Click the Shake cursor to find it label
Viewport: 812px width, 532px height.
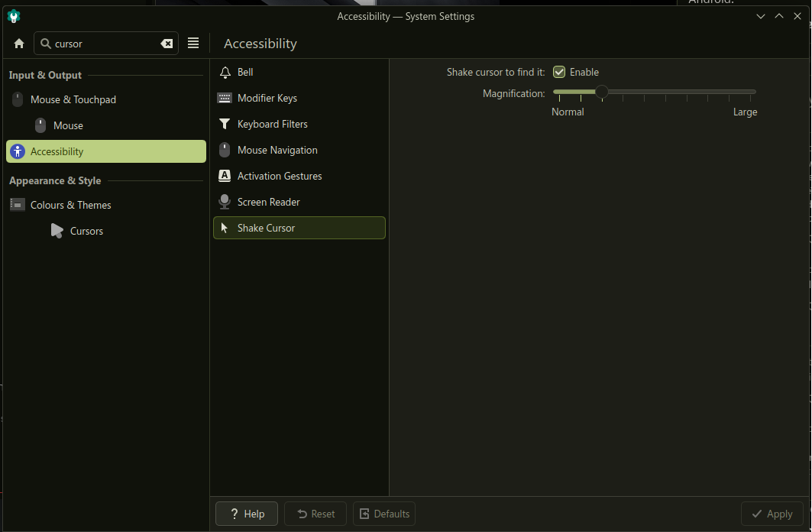(496, 72)
